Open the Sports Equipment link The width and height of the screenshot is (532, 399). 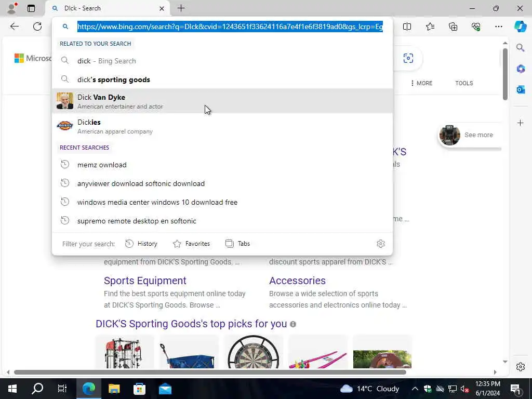[x=145, y=281]
